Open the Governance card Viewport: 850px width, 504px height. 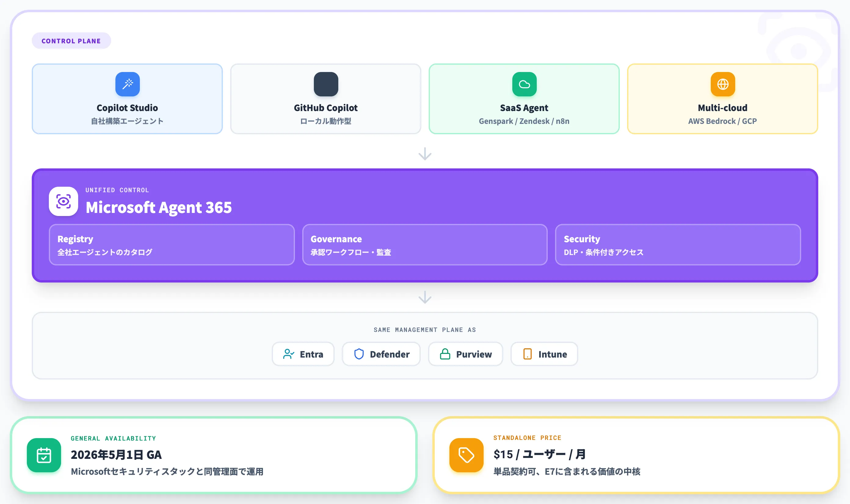(x=425, y=245)
